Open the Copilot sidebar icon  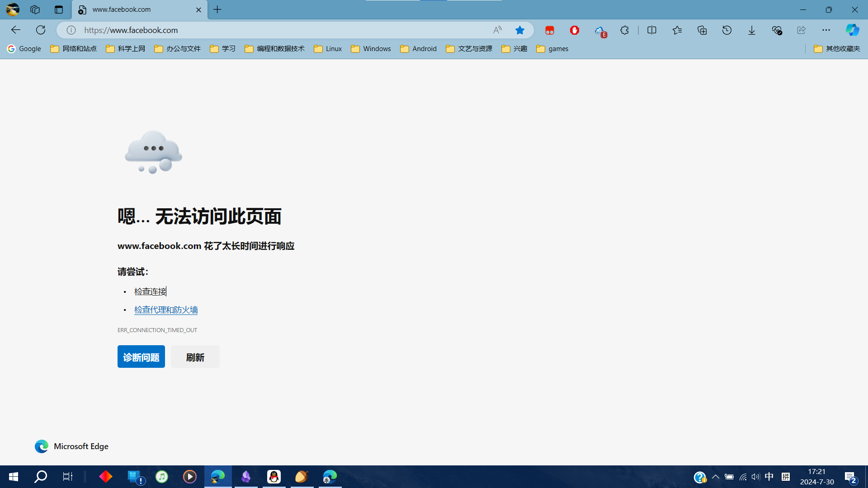pos(852,30)
